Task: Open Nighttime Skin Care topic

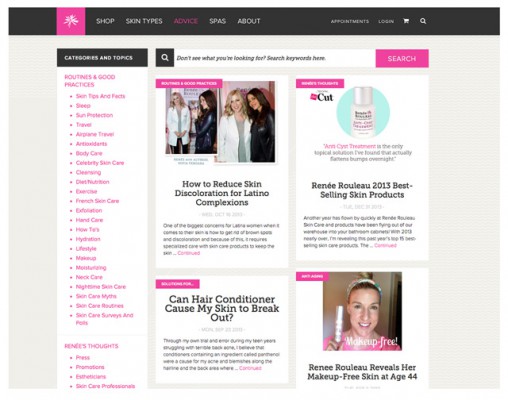Action: [x=101, y=287]
